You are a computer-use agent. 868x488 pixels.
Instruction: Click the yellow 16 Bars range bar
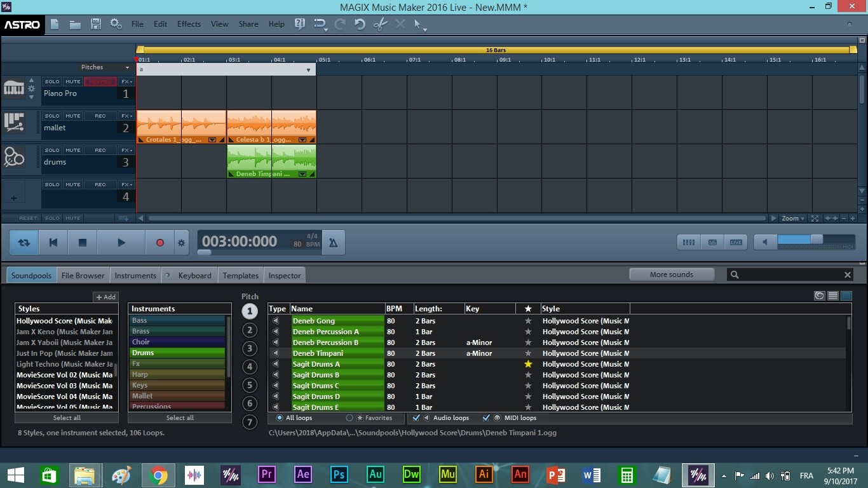[x=496, y=50]
